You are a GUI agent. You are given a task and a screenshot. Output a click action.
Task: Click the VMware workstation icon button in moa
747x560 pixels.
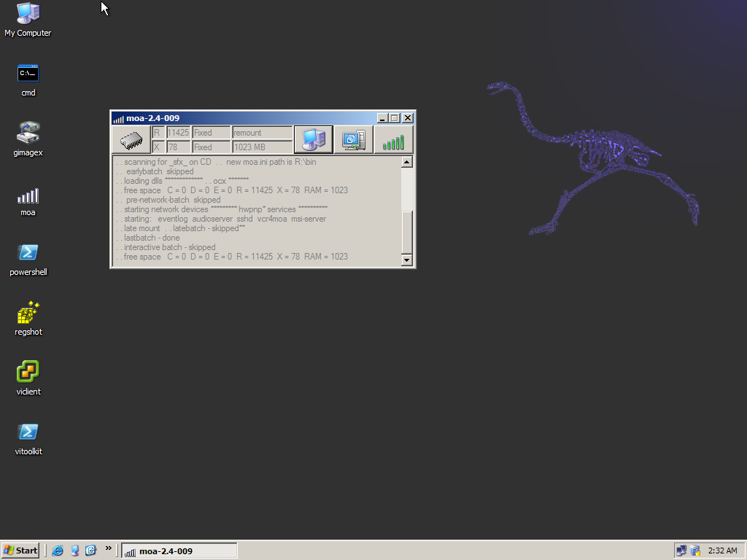pyautogui.click(x=354, y=139)
